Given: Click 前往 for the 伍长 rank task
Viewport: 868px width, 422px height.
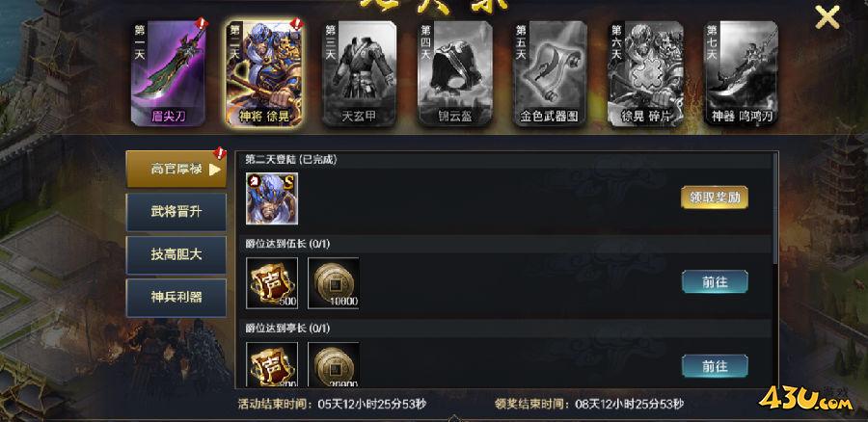Looking at the screenshot, I should (715, 282).
